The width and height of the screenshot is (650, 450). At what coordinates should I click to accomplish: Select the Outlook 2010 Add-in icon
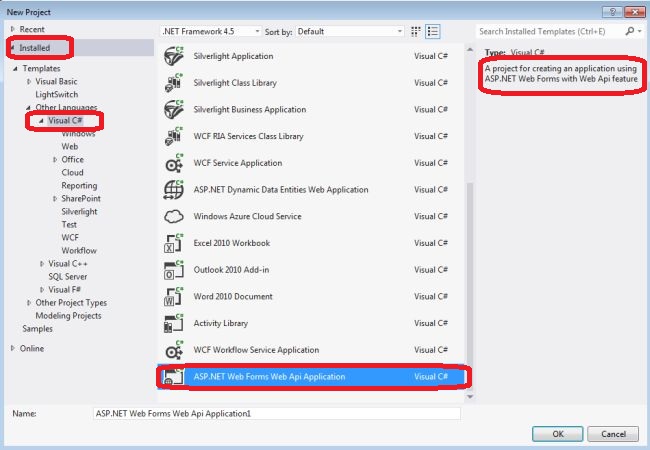click(x=174, y=270)
